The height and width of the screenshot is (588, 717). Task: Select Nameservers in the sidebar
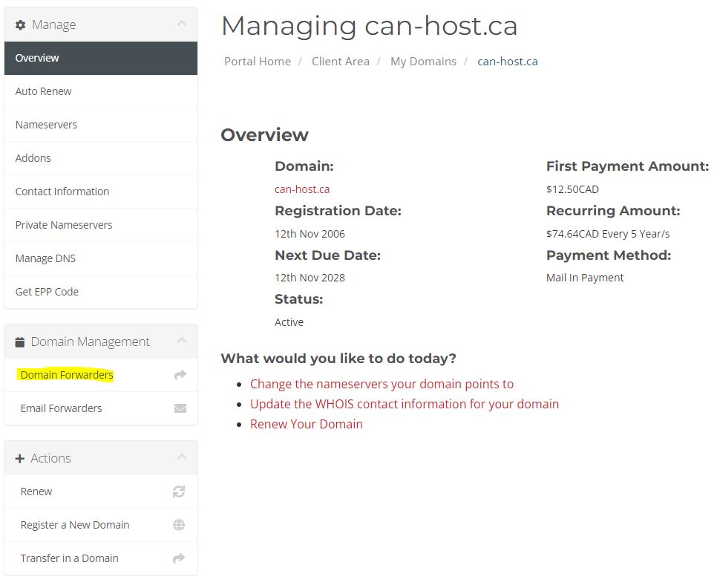click(x=46, y=125)
